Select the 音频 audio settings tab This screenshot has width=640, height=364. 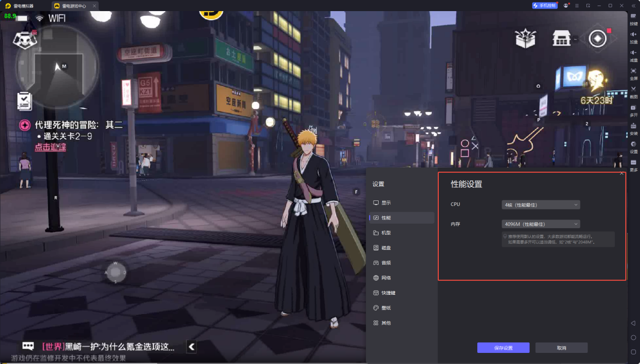point(402,263)
